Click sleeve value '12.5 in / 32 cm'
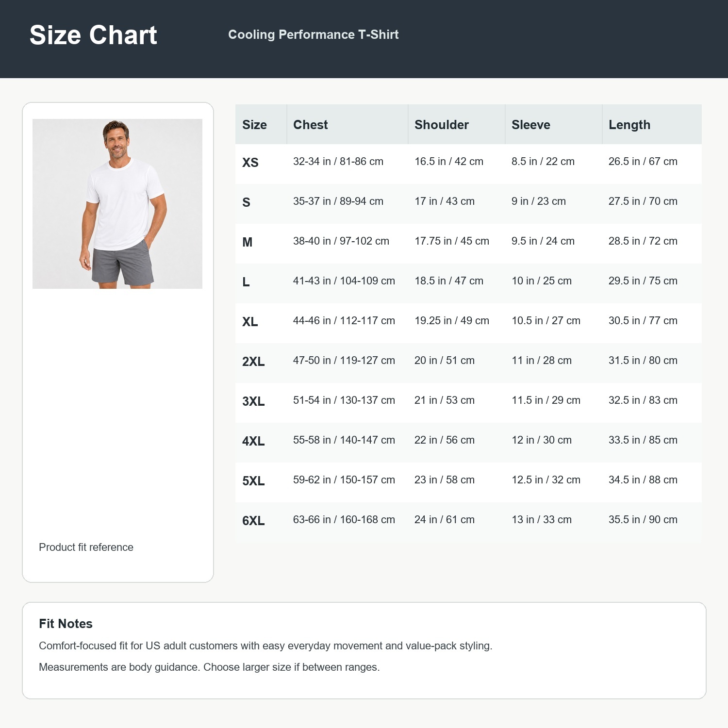Viewport: 728px width, 728px height. [x=546, y=480]
